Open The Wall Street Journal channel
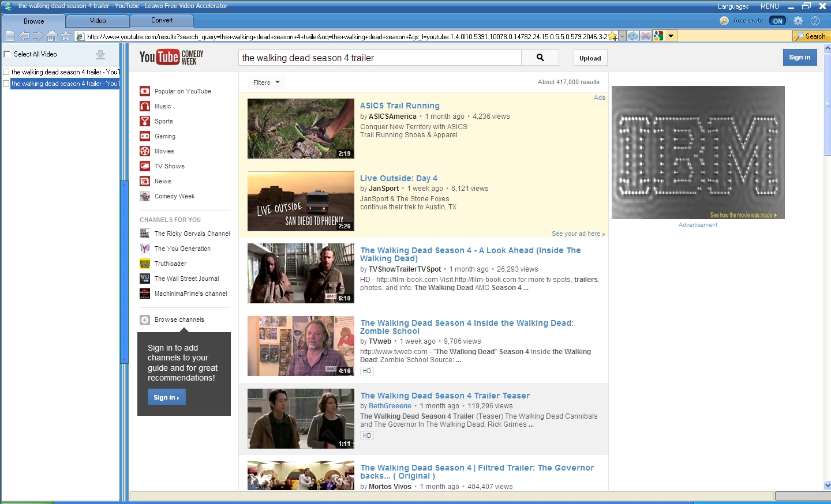Screen dimensions: 831x504 coord(179,279)
